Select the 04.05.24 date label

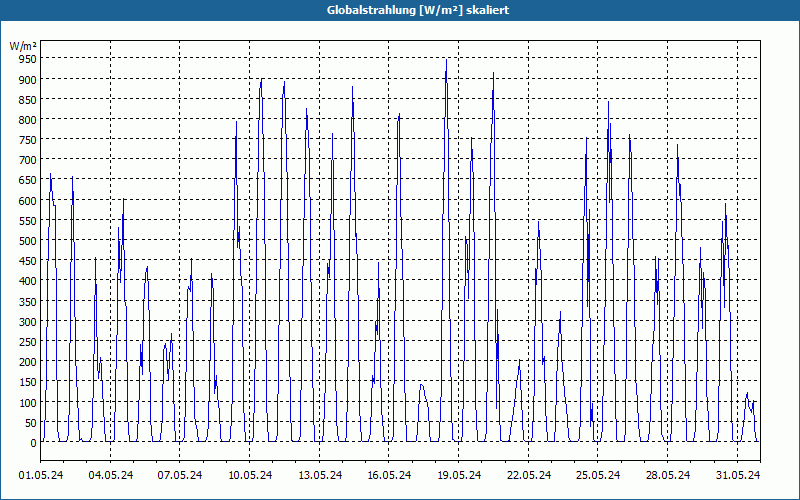(110, 475)
